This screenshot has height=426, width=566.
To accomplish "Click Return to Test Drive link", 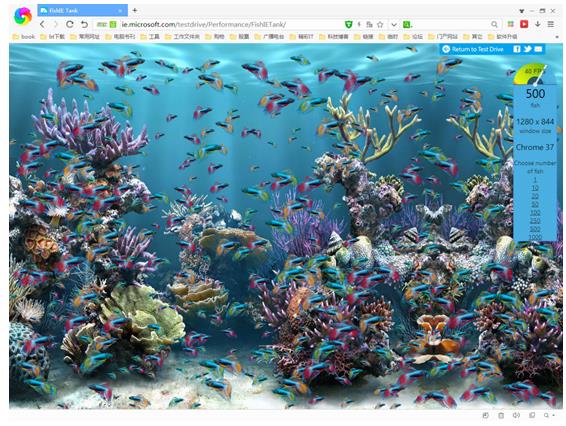I will 477,49.
